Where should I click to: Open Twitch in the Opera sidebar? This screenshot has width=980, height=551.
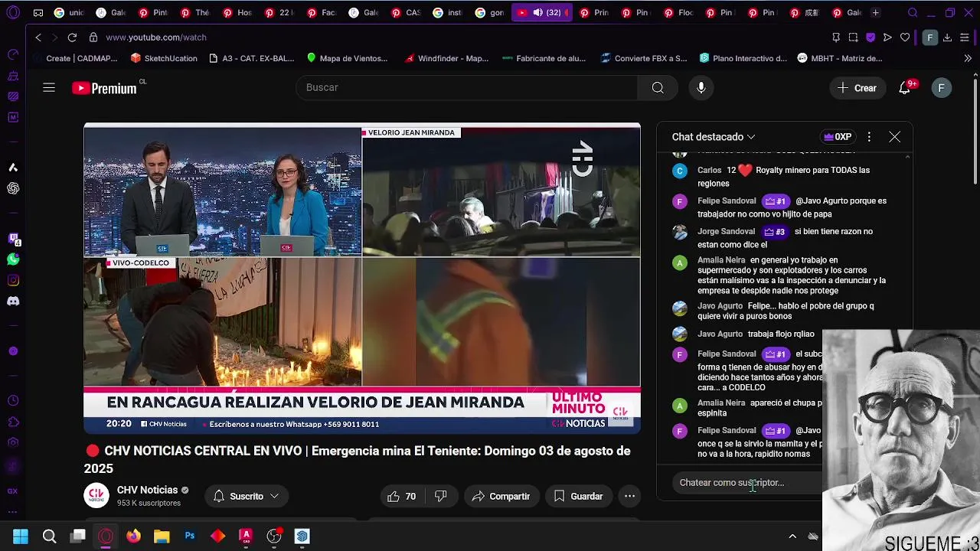(13, 239)
